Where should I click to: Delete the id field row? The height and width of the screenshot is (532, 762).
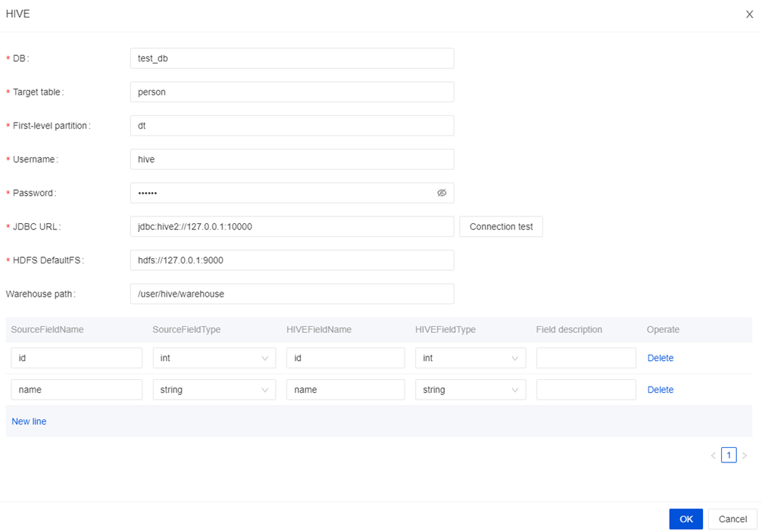click(660, 358)
